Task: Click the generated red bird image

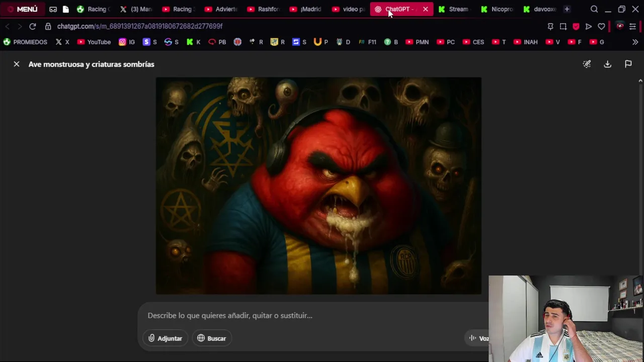Action: tap(318, 186)
